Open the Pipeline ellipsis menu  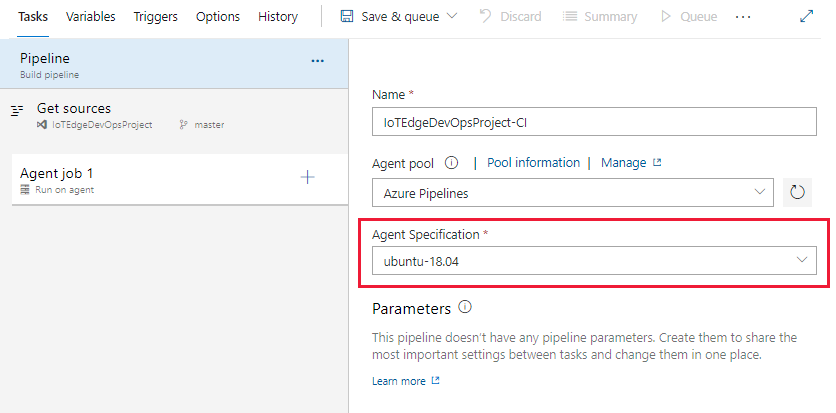[317, 61]
